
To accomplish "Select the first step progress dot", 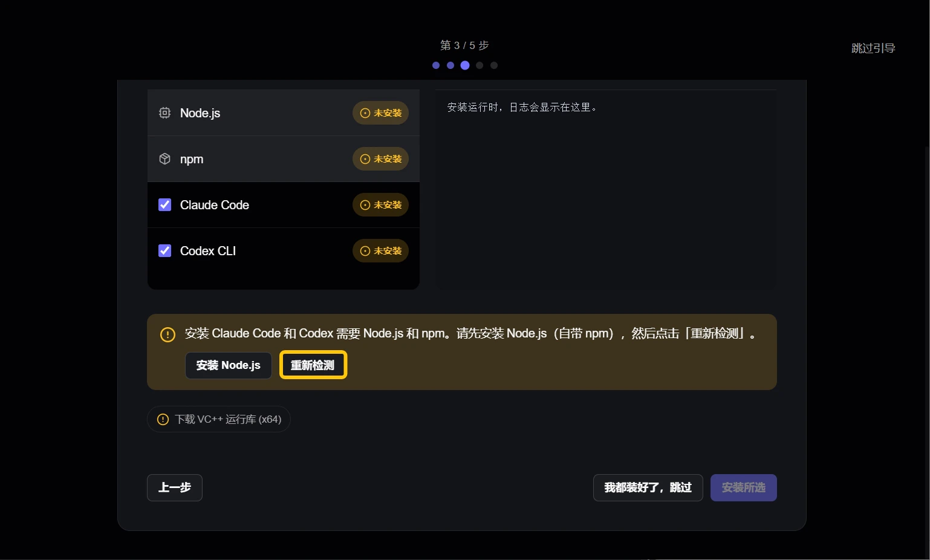I will tap(436, 65).
